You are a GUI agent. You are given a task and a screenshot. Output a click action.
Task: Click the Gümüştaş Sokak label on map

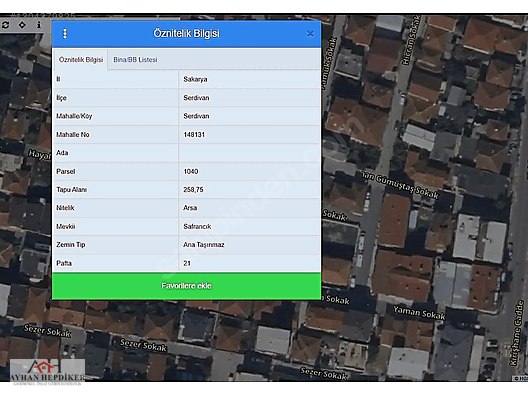tap(401, 185)
